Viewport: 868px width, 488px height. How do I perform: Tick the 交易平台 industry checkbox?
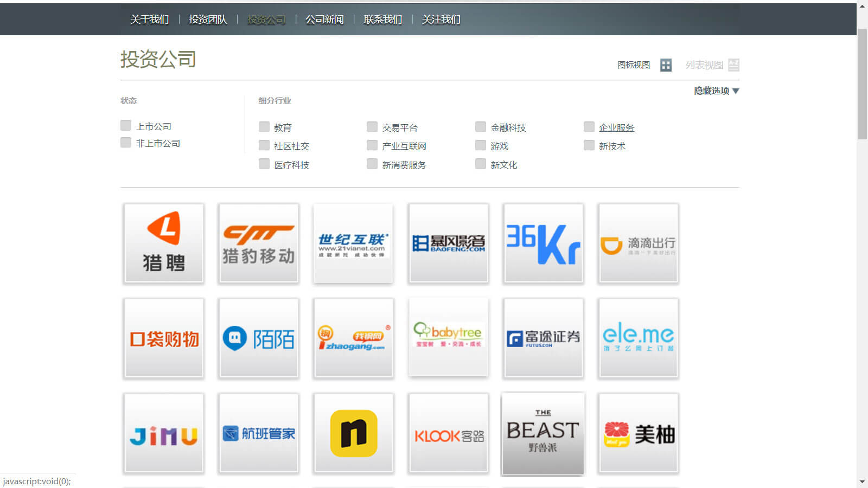click(372, 126)
